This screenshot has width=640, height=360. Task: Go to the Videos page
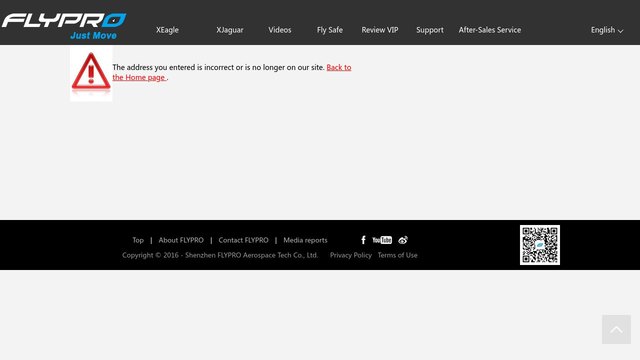click(280, 30)
